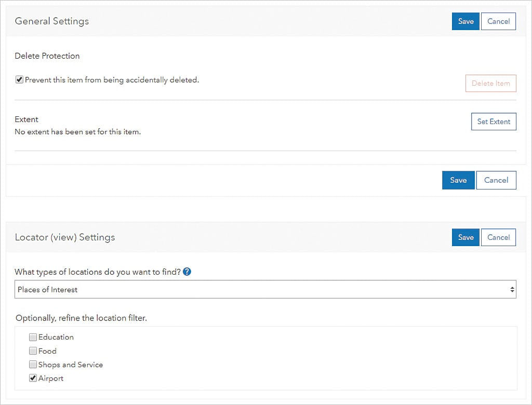Click the "Prevent this item from being accidentally deleted" label
The height and width of the screenshot is (405, 532).
tap(112, 80)
